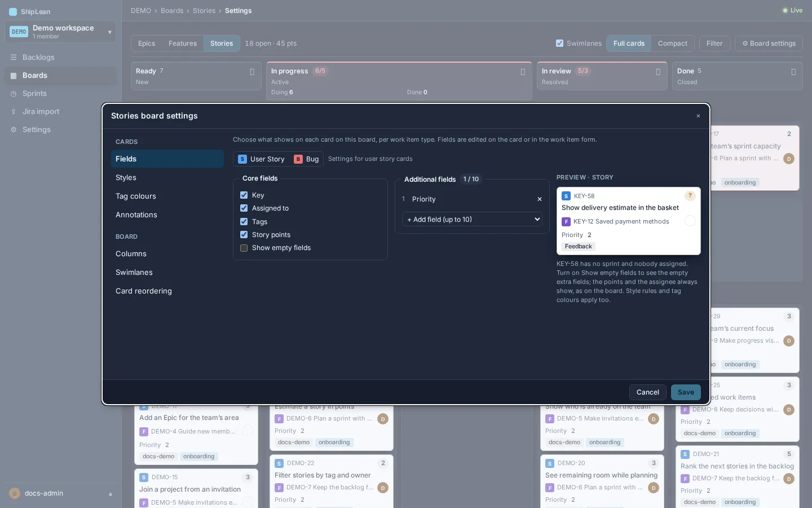Screen dimensions: 812x508
Task: Go to Swimlanes board settings
Action: pos(167,273)
